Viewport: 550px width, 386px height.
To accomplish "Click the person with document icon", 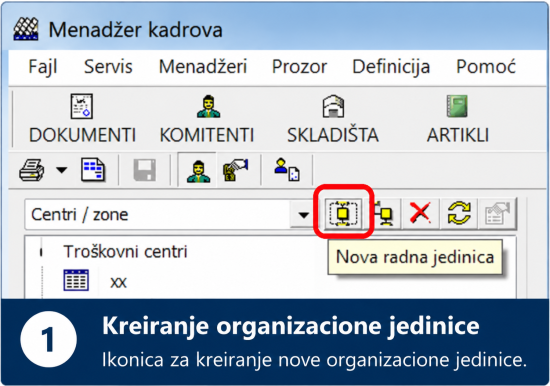I will [x=287, y=169].
